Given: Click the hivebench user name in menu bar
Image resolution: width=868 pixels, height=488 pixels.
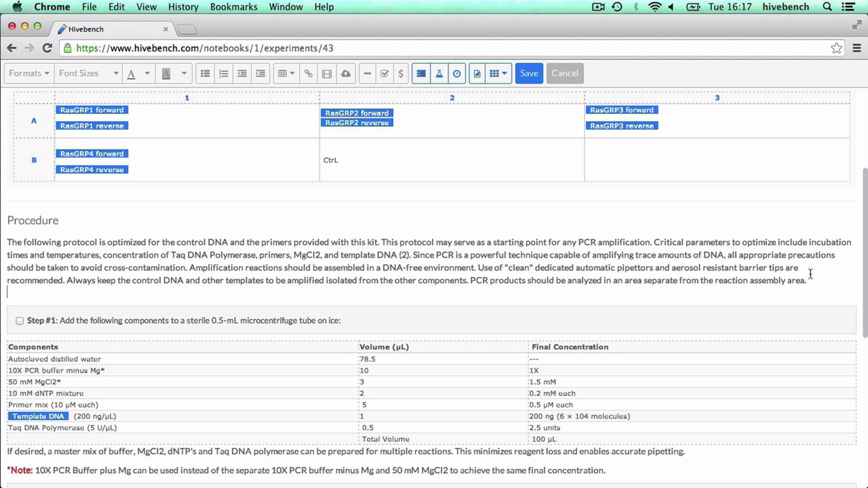Looking at the screenshot, I should 786,7.
